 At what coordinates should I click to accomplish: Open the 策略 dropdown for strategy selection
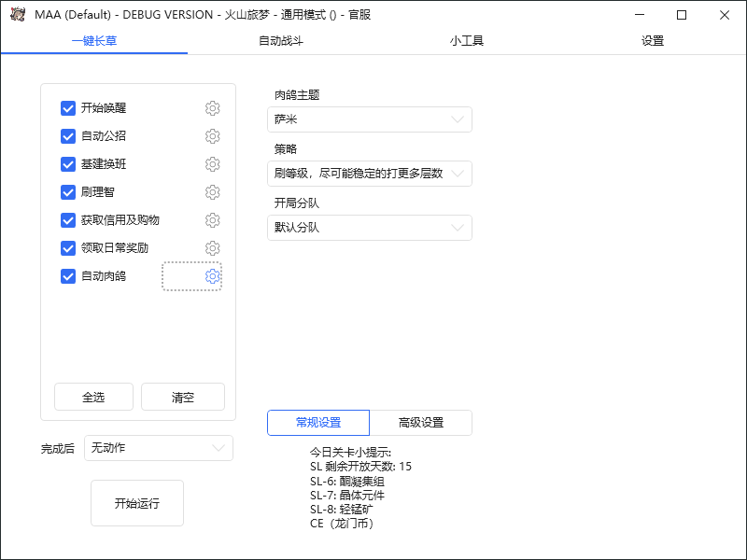click(369, 174)
